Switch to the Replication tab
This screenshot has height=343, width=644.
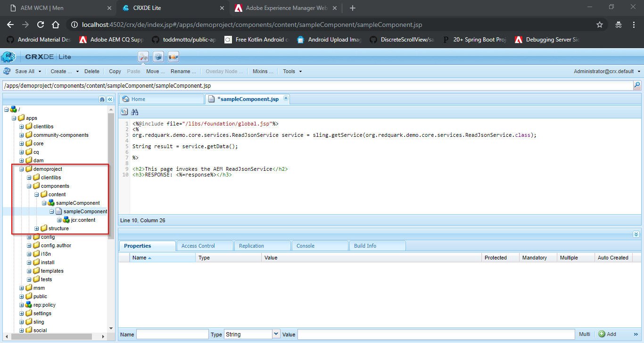tap(262, 246)
